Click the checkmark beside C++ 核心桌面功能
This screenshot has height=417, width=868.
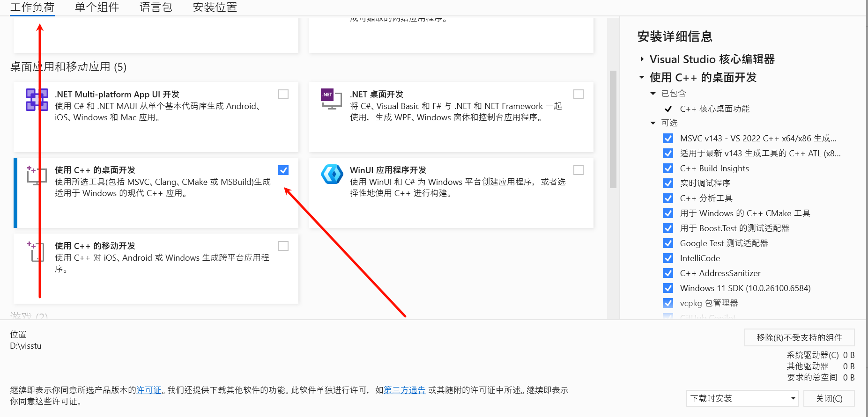pos(668,109)
